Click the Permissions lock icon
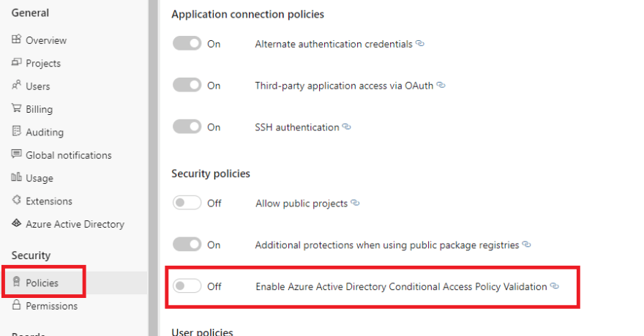Image resolution: width=644 pixels, height=336 pixels. click(16, 305)
